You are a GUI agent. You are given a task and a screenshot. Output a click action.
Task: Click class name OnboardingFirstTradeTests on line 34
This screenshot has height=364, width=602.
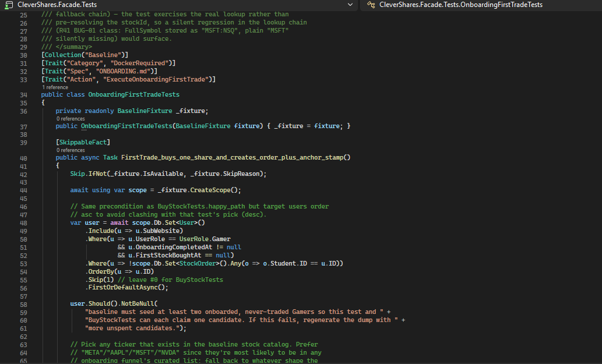(133, 94)
